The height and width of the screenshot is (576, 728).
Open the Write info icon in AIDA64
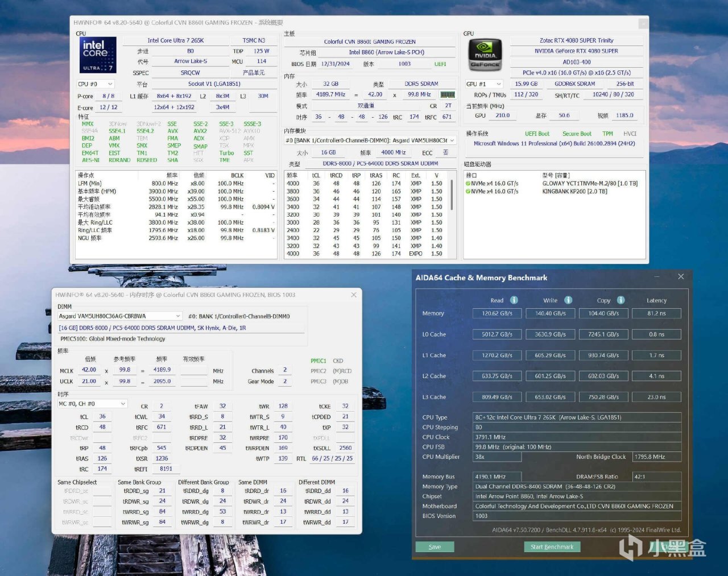tap(568, 300)
